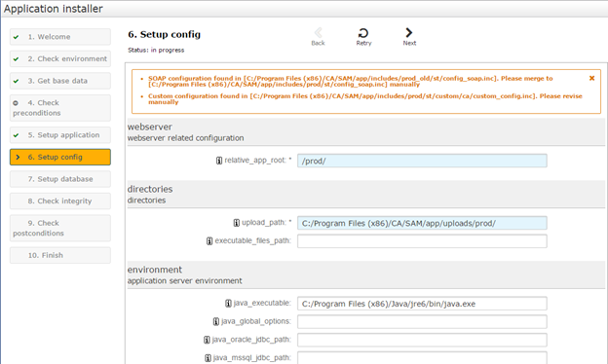Go to step 2. Check environment
This screenshot has height=364, width=608.
pyautogui.click(x=60, y=58)
